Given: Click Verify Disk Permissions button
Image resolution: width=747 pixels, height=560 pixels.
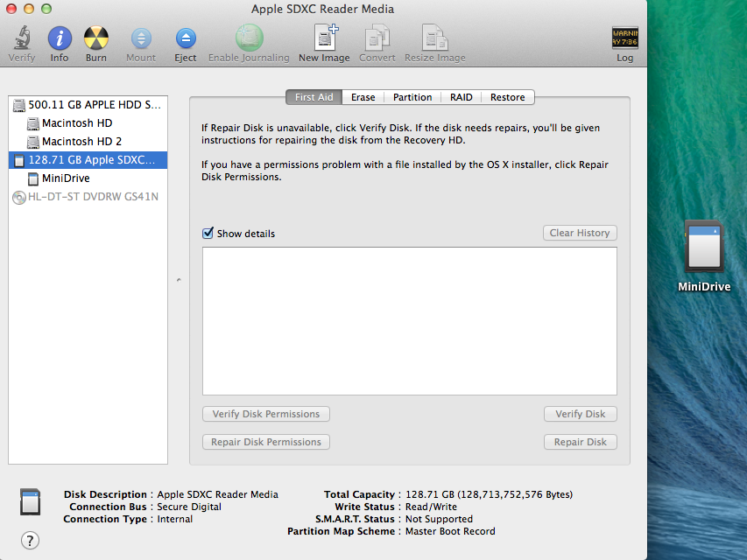Looking at the screenshot, I should (x=266, y=414).
